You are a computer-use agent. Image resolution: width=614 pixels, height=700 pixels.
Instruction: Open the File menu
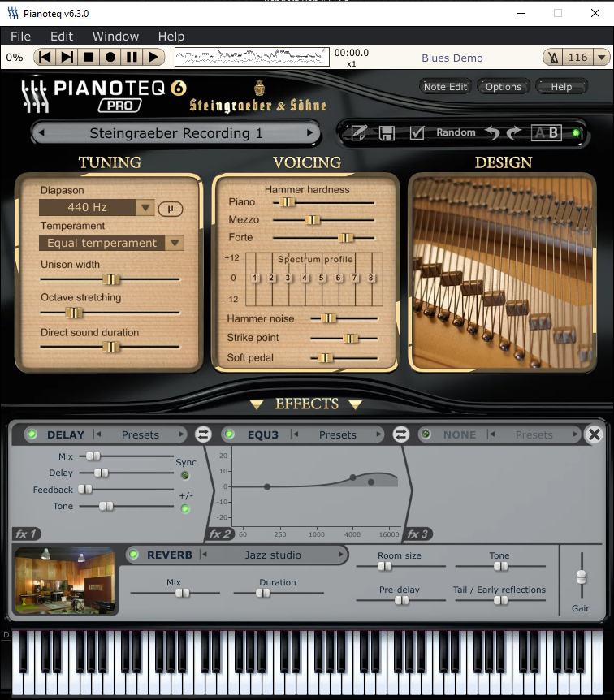pos(20,37)
